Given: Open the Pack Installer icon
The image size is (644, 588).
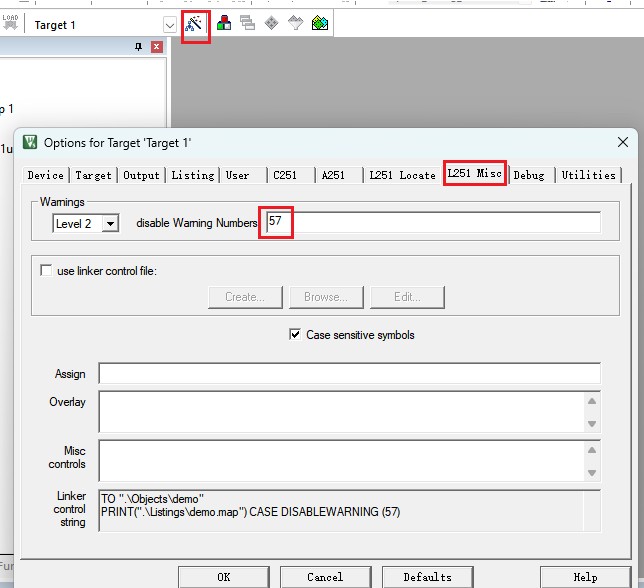Looking at the screenshot, I should point(320,24).
